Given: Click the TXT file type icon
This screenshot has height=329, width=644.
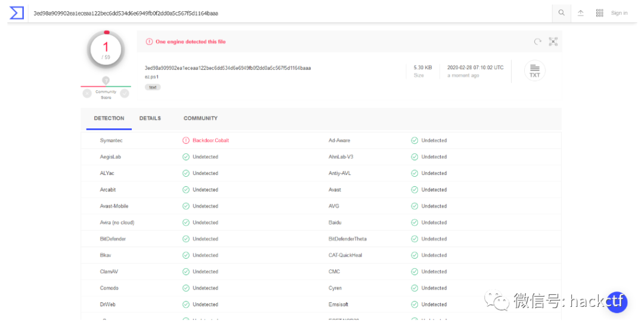Looking at the screenshot, I should pyautogui.click(x=534, y=70).
